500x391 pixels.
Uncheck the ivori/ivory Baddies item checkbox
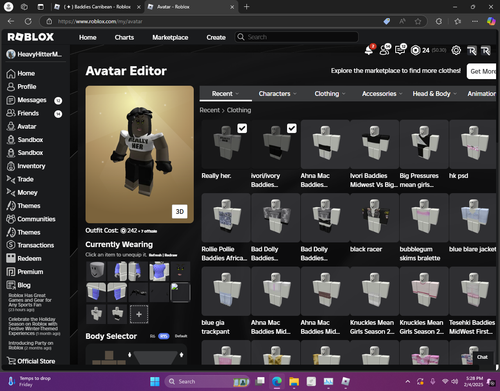[x=292, y=128]
